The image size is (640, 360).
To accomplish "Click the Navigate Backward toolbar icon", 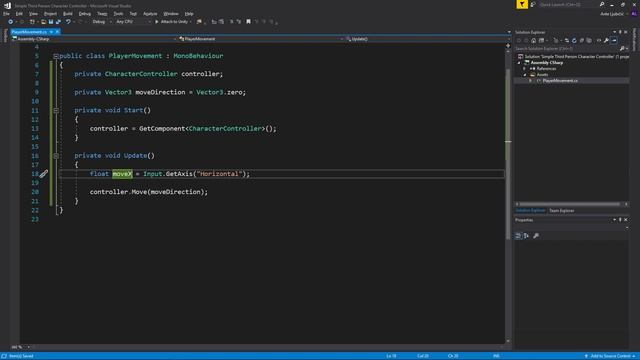I will pos(11,22).
